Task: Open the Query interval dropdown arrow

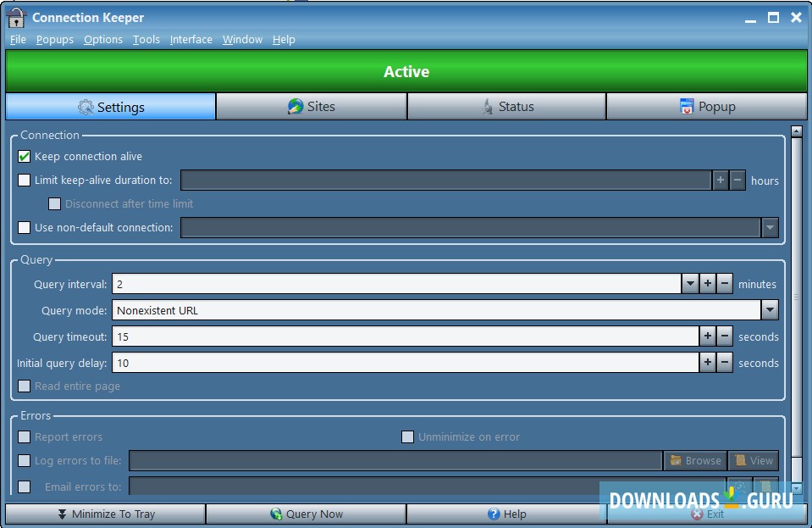Action: click(690, 284)
